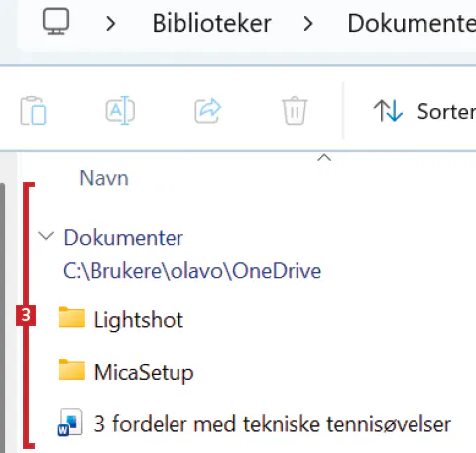476x453 pixels.
Task: Click the Navn column header
Action: tap(104, 178)
